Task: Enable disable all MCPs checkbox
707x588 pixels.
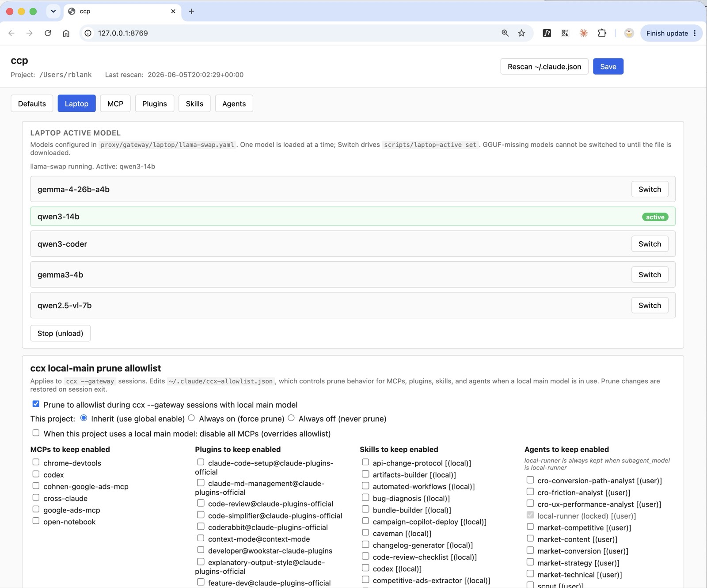Action: pos(36,433)
